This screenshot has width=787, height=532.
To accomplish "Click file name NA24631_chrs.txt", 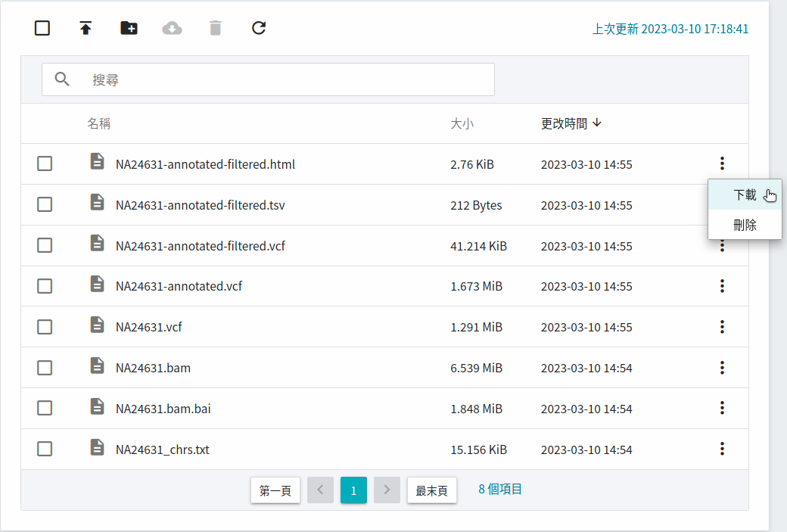I will point(162,450).
